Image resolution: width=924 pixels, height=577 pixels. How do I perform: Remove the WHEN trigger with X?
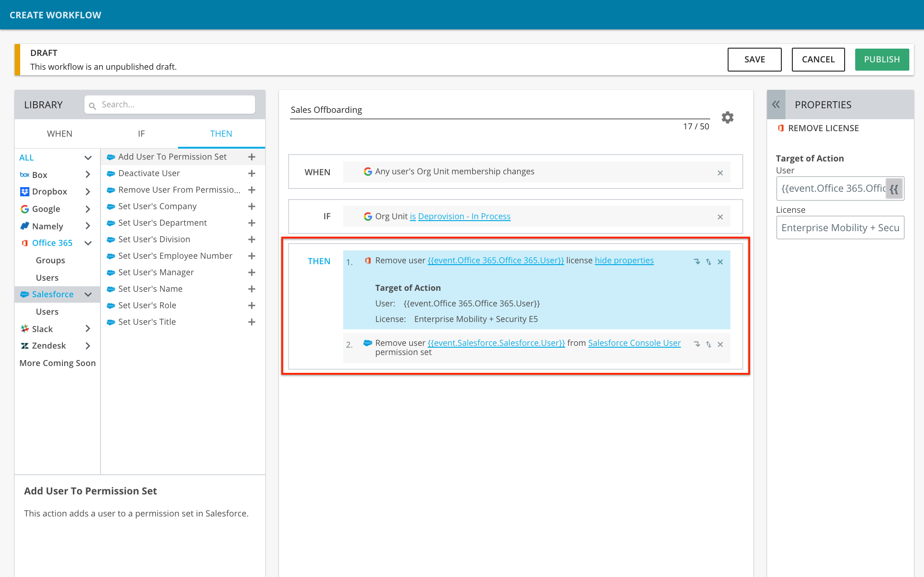pyautogui.click(x=720, y=173)
